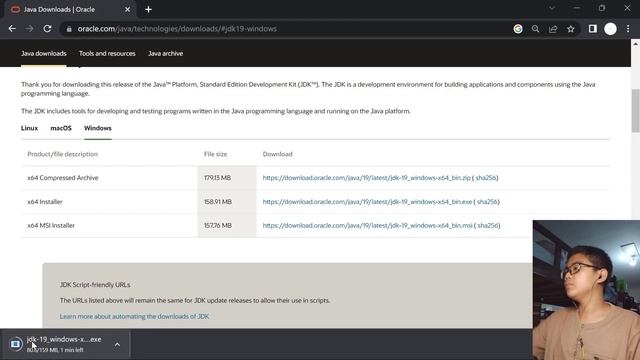
Task: Go back to the previous page
Action: click(12, 29)
